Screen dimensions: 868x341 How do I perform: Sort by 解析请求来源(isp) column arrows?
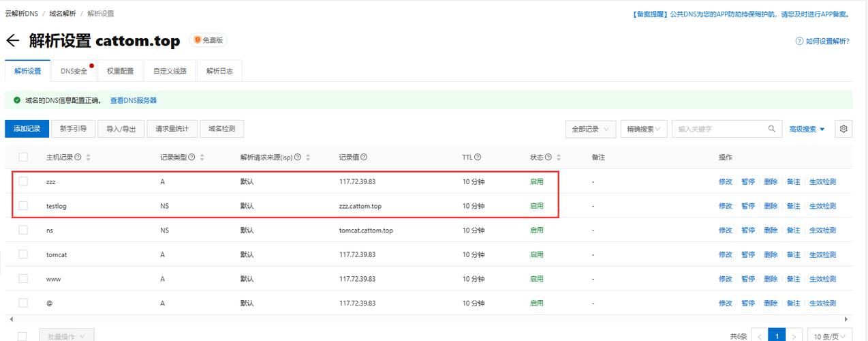[308, 157]
